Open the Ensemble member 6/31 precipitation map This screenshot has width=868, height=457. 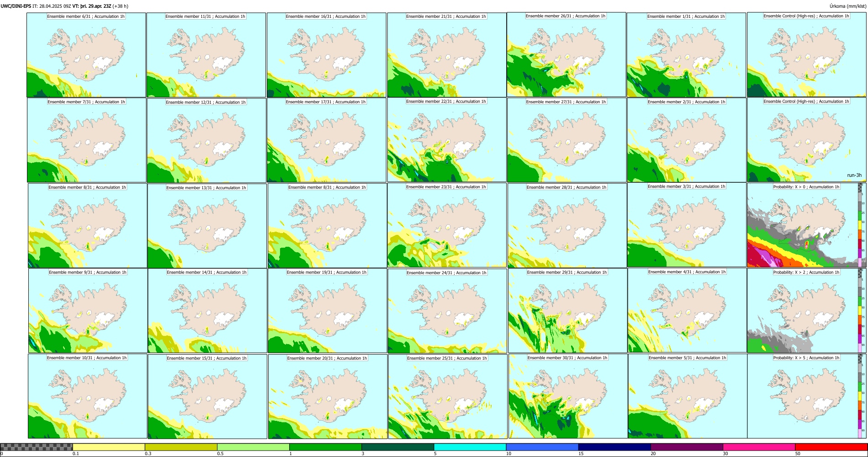click(x=86, y=55)
